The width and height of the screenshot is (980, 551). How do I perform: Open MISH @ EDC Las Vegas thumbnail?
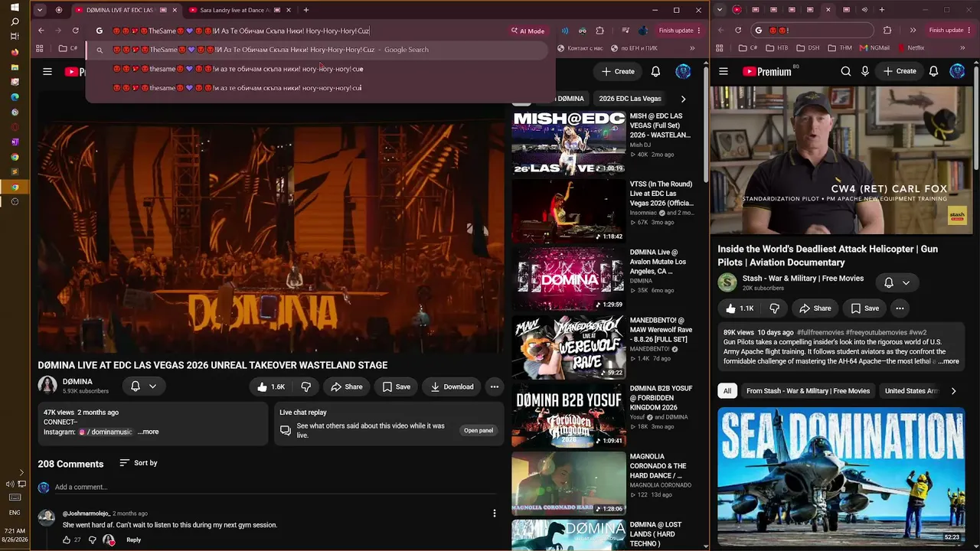coord(569,143)
